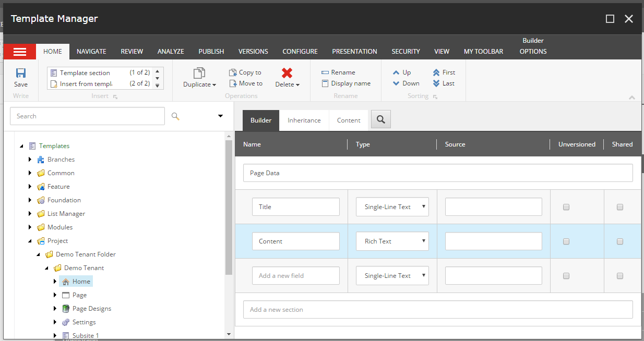Click the Add a new field input
The height and width of the screenshot is (341, 644).
(296, 276)
